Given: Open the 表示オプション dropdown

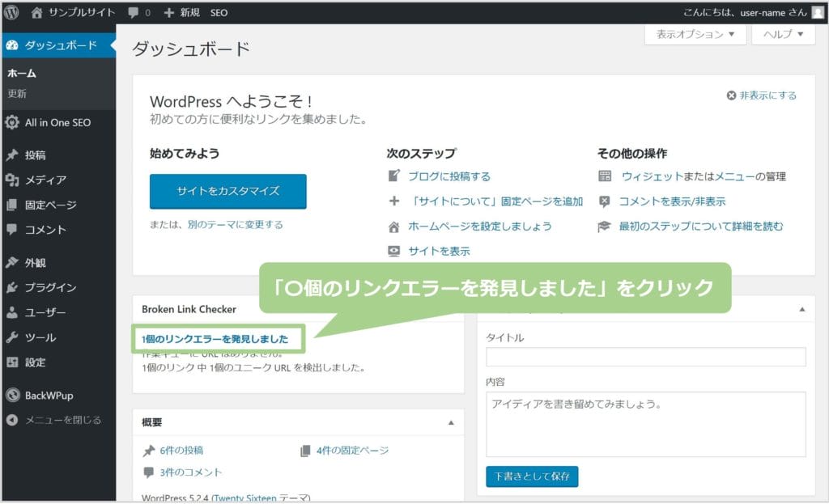Looking at the screenshot, I should click(x=695, y=34).
